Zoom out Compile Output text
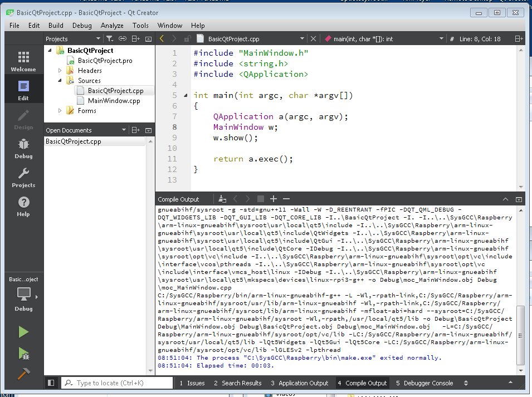This screenshot has height=397, width=532. 286,199
